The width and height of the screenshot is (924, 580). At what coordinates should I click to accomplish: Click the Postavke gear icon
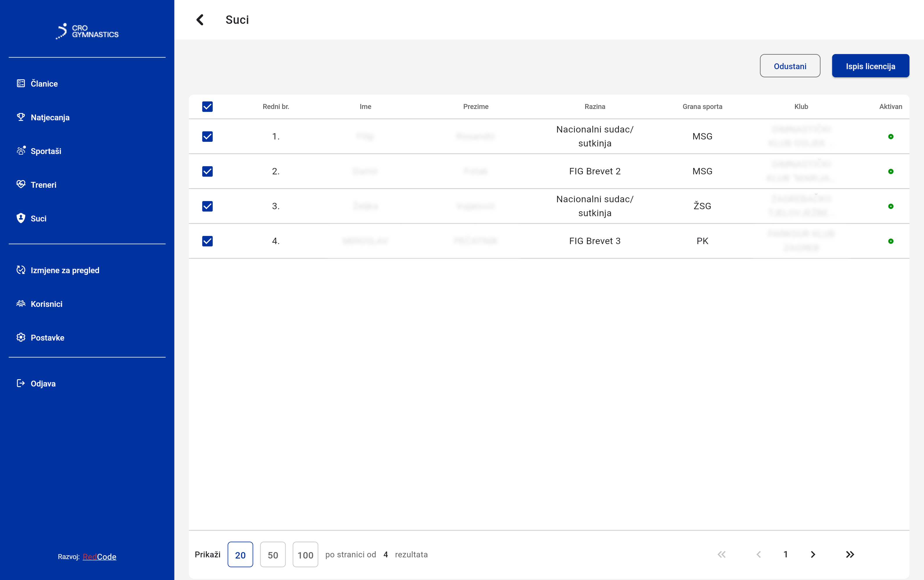[x=21, y=337]
